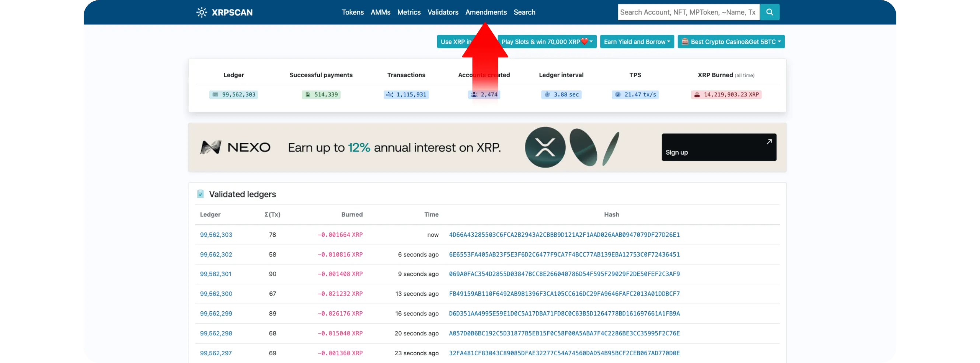980x363 pixels.
Task: Click the arrow icon on Sign up
Action: (x=769, y=142)
